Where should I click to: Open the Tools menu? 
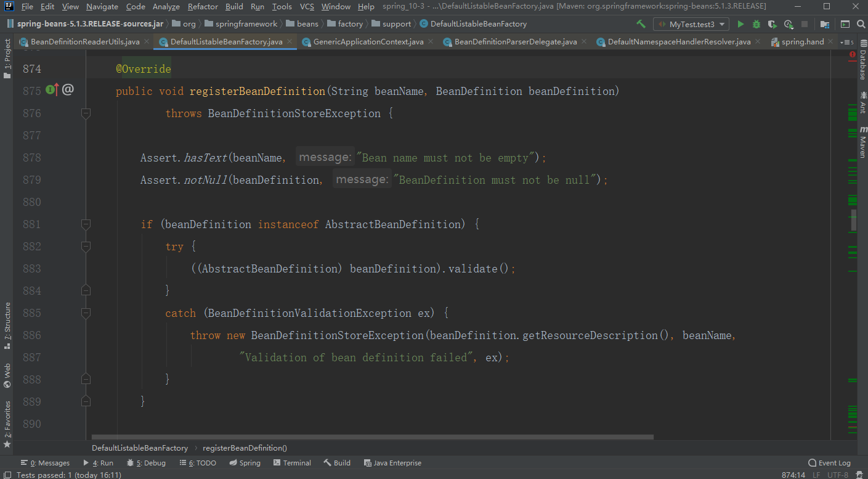(282, 6)
